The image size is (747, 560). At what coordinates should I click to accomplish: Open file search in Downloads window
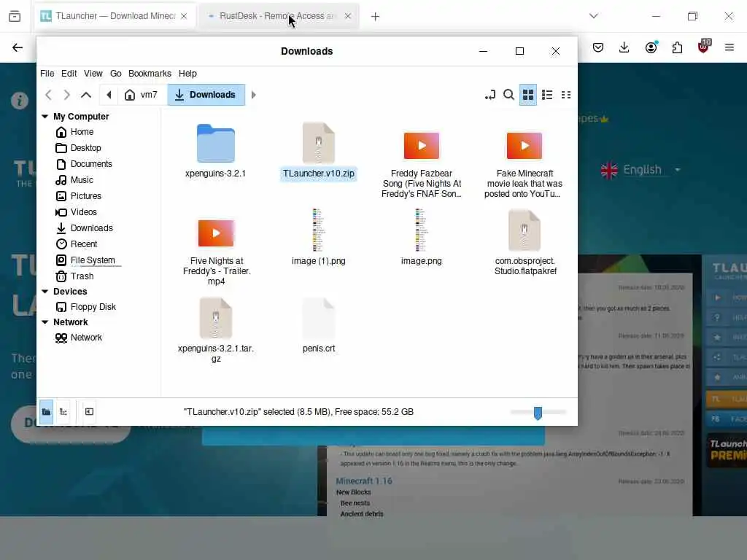pos(508,95)
